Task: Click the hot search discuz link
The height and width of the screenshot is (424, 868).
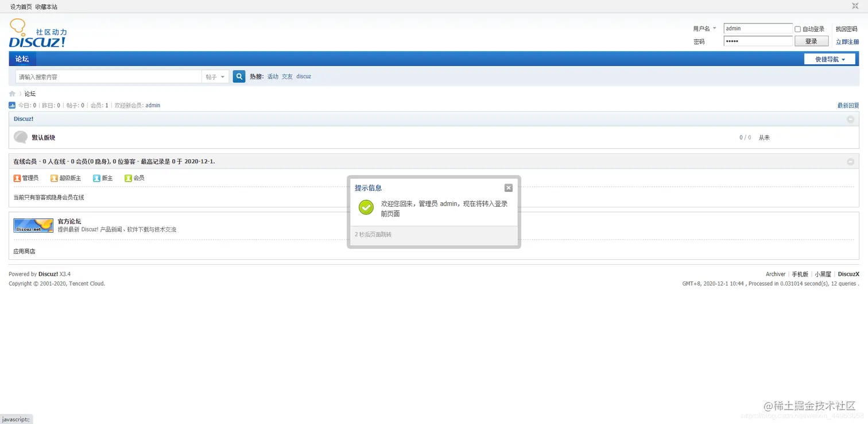Action: 304,76
